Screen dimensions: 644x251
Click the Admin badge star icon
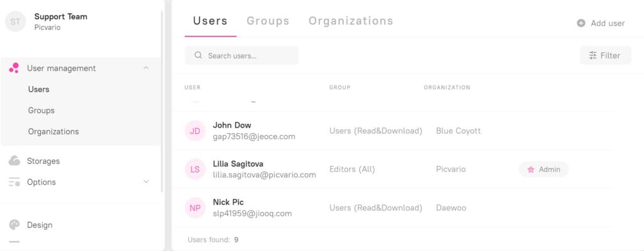point(531,169)
